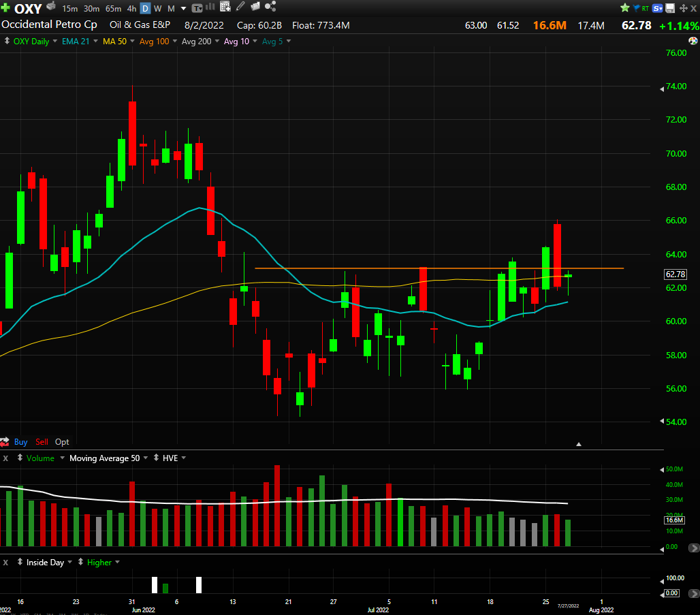Open the OXY Daily plot dropdown
700x615 pixels.
tap(55, 41)
